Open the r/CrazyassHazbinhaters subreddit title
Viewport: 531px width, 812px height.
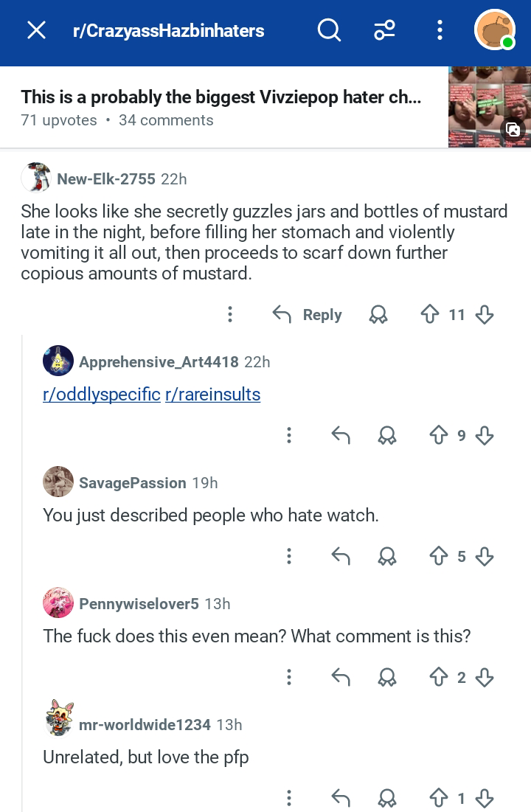168,31
